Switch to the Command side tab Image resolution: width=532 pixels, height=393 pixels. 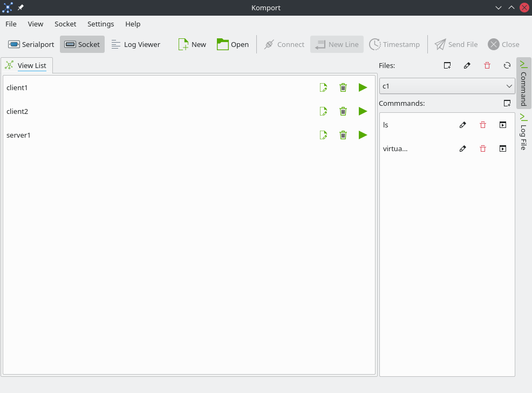point(524,84)
